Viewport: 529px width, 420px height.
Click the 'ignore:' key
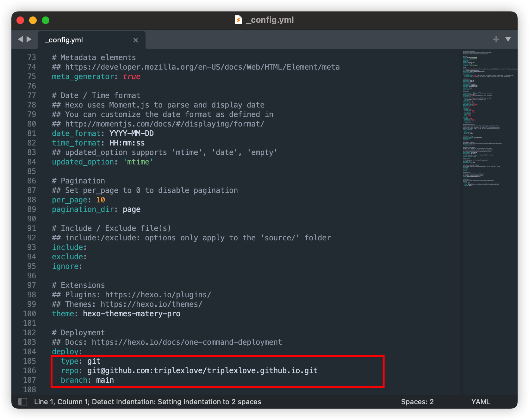pos(67,266)
